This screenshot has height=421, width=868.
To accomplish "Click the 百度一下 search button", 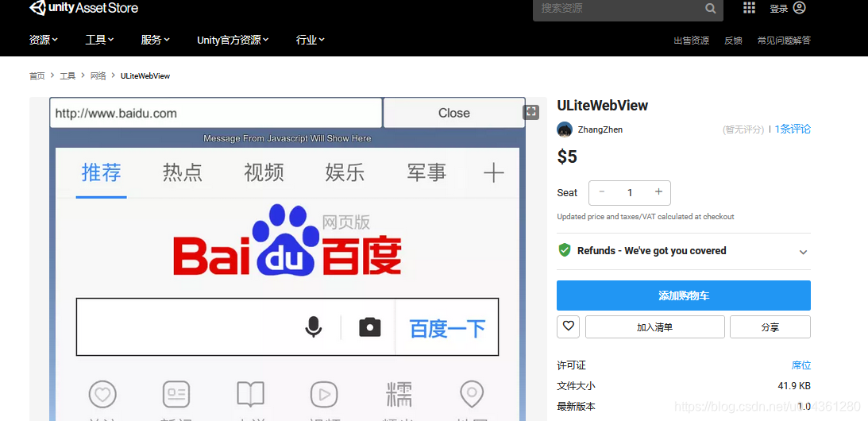I will click(x=447, y=329).
